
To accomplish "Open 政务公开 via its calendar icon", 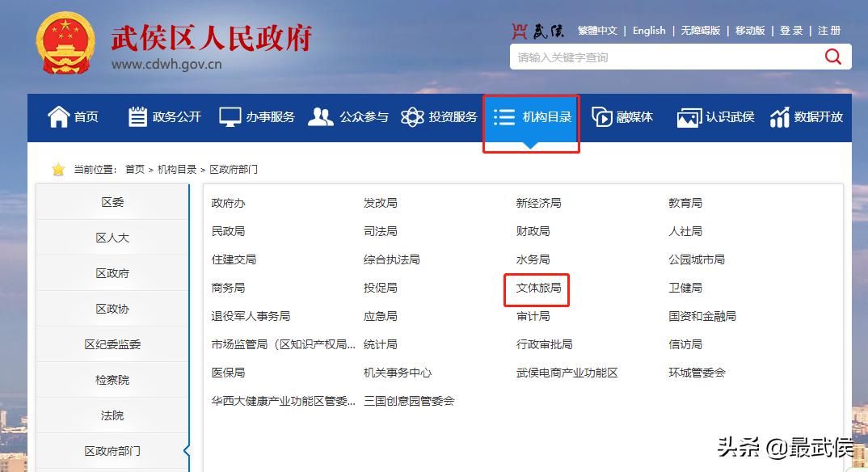I will pyautogui.click(x=137, y=116).
